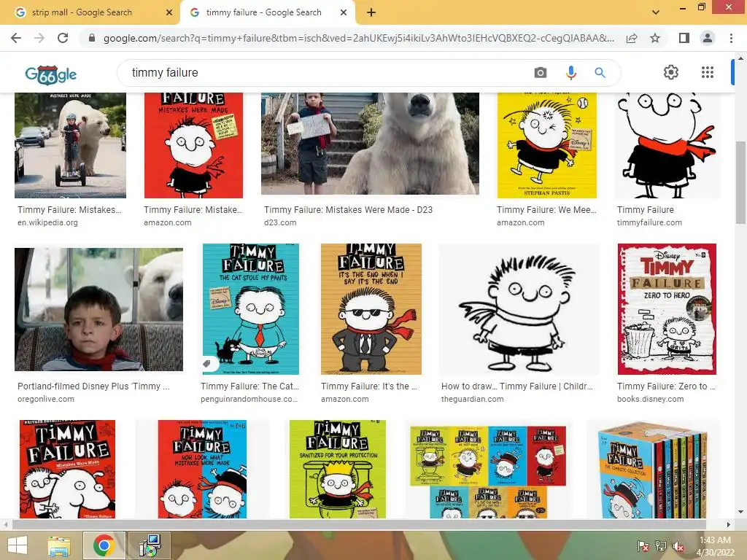
Task: Click the muted volume tray icon
Action: (678, 546)
